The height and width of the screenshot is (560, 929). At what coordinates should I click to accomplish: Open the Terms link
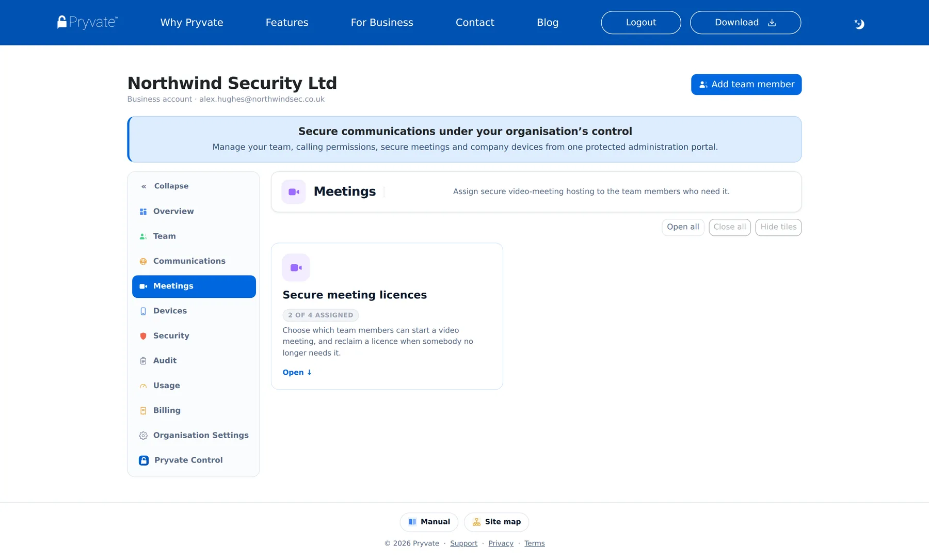(535, 543)
